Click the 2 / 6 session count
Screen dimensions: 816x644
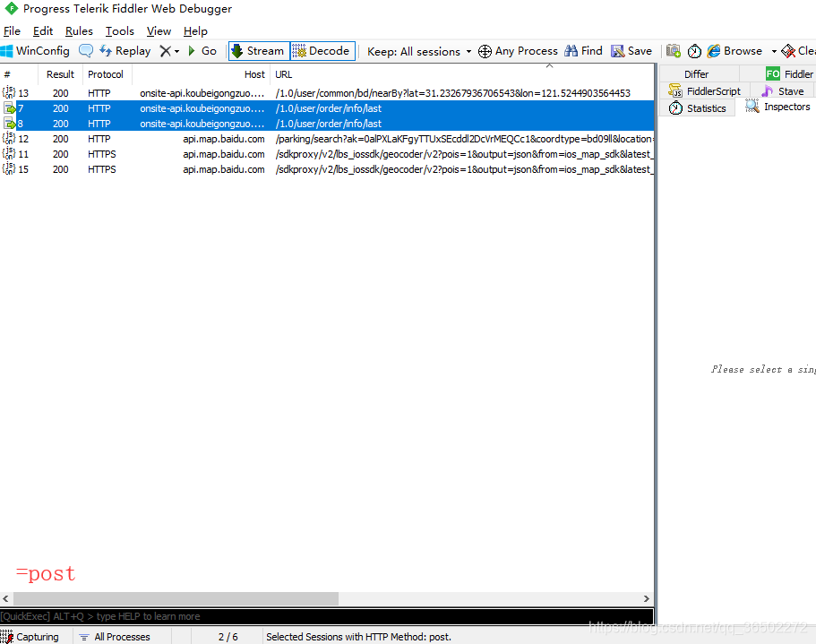tap(228, 637)
